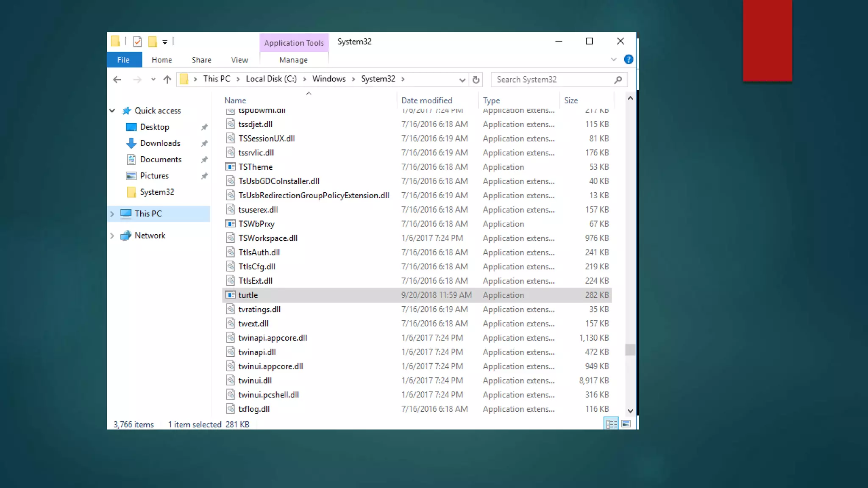Sort by the Date modified column header
Screen dimensions: 868x488
pyautogui.click(x=426, y=100)
